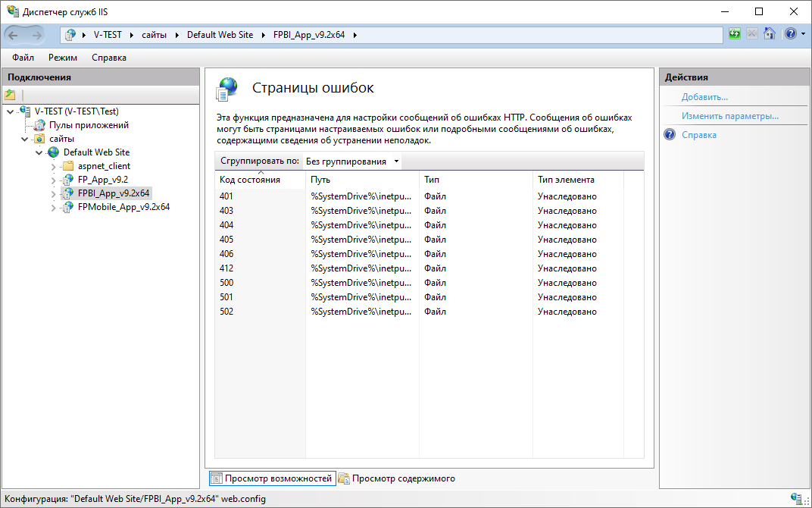Click the help icon next to Справка
The height and width of the screenshot is (508, 812).
pyautogui.click(x=670, y=135)
